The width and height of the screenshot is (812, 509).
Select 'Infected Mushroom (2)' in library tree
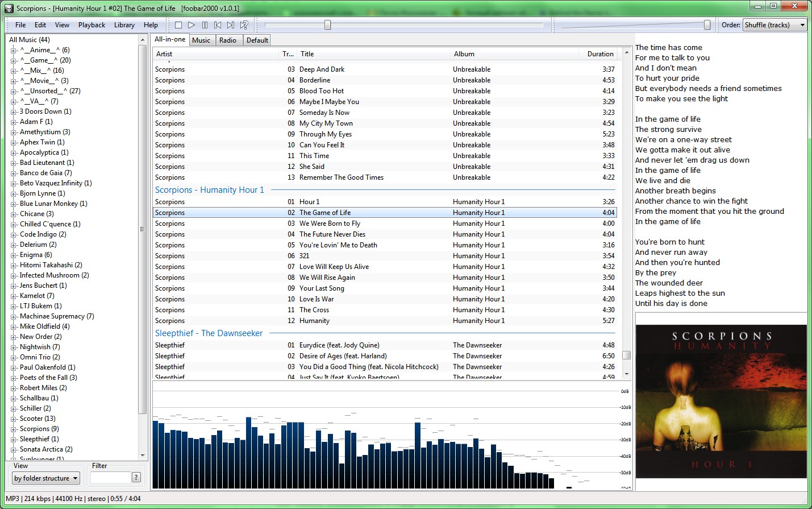point(55,275)
